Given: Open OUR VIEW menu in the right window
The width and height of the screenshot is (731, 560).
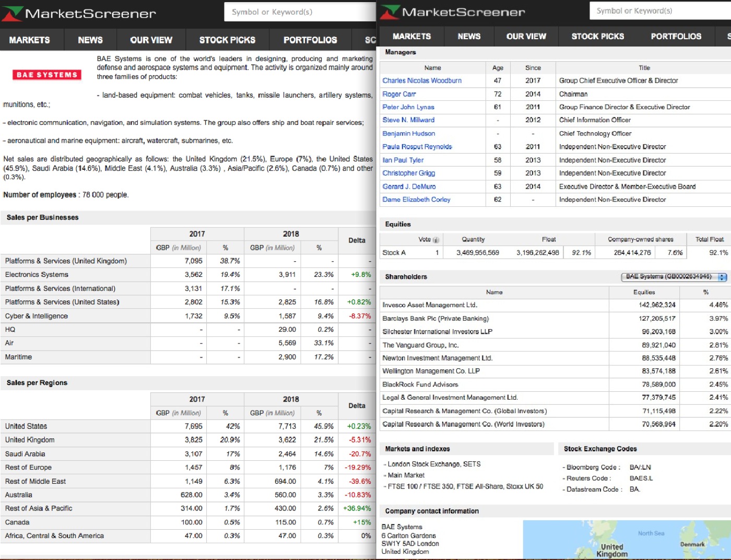Looking at the screenshot, I should [x=526, y=36].
